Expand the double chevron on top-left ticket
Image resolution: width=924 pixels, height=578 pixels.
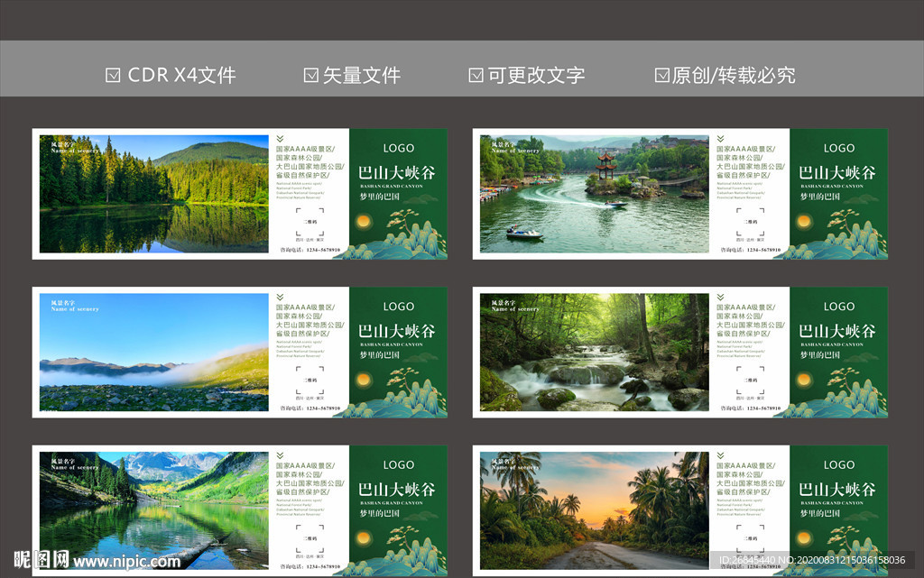point(279,139)
